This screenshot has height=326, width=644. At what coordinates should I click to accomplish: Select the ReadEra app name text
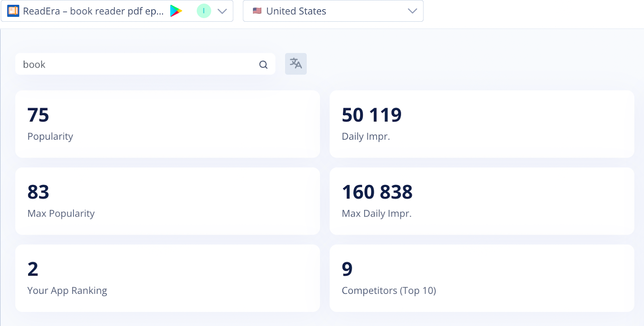pyautogui.click(x=93, y=11)
